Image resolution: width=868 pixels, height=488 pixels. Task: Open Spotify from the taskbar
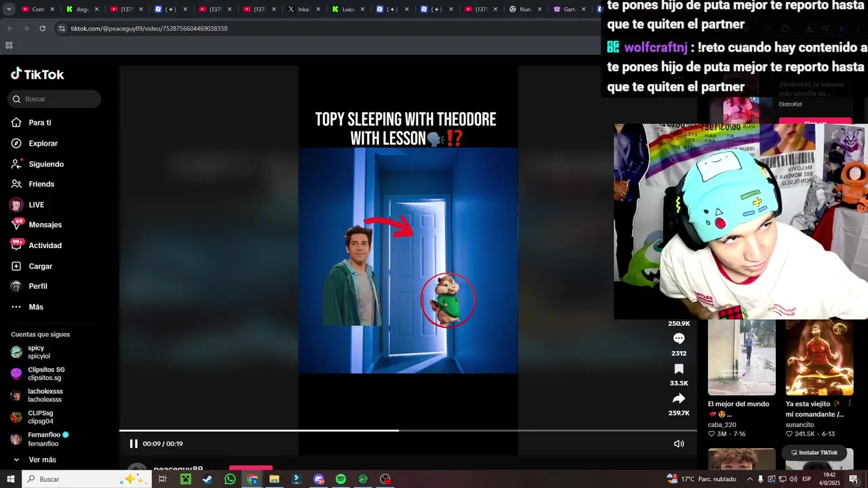(341, 479)
